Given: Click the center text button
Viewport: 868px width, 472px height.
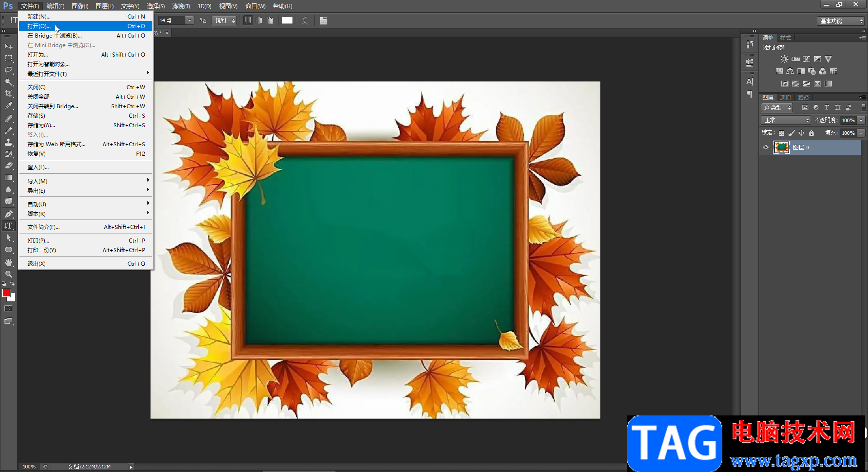Looking at the screenshot, I should pos(259,20).
